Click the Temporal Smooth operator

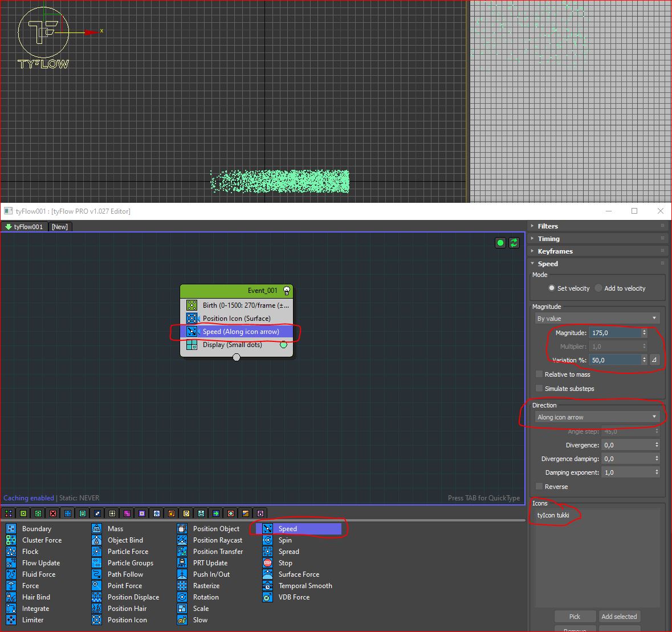tap(305, 586)
